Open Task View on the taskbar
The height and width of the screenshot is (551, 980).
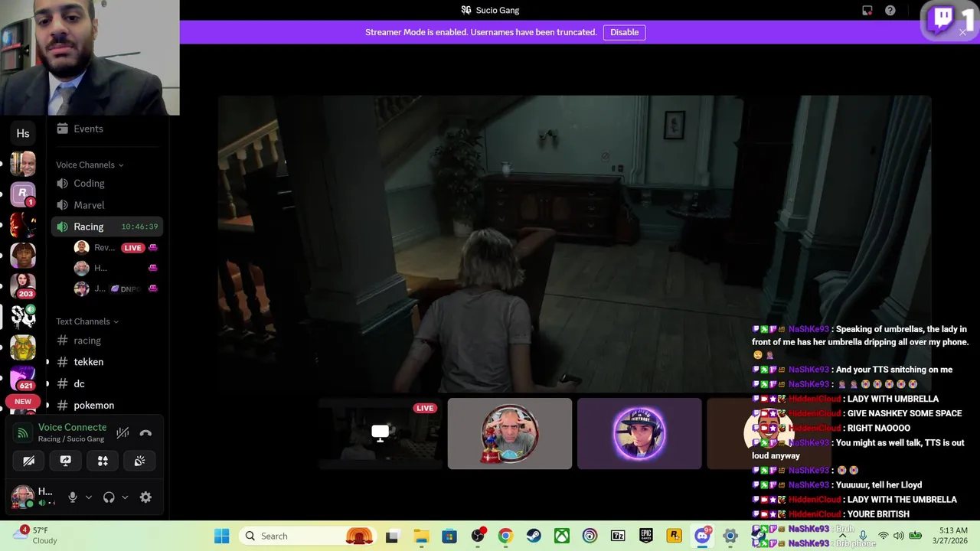[392, 536]
